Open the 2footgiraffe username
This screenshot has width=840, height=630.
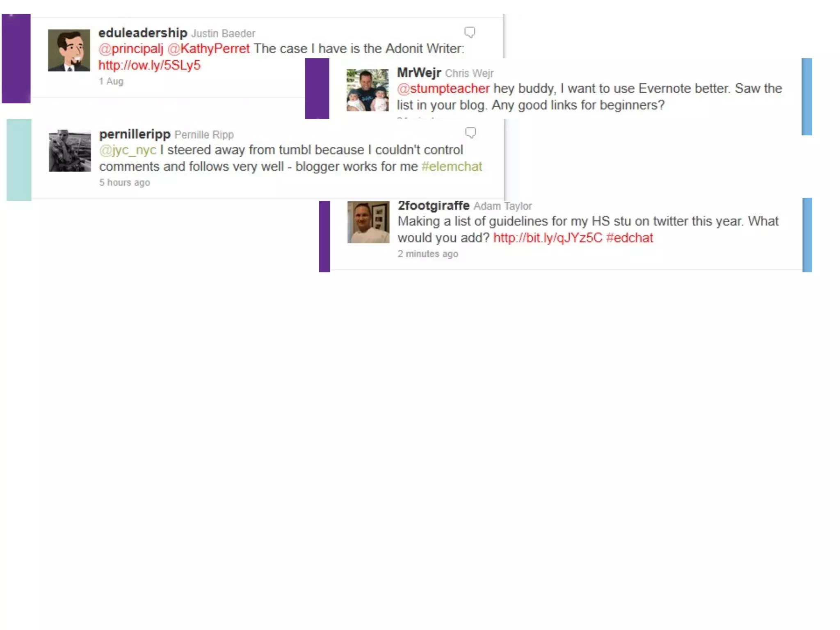[x=434, y=205]
